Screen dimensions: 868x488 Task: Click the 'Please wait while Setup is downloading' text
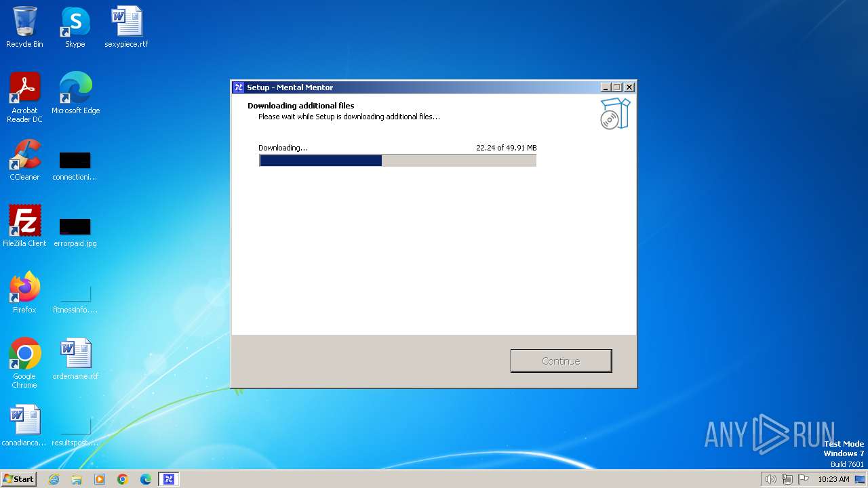click(349, 117)
